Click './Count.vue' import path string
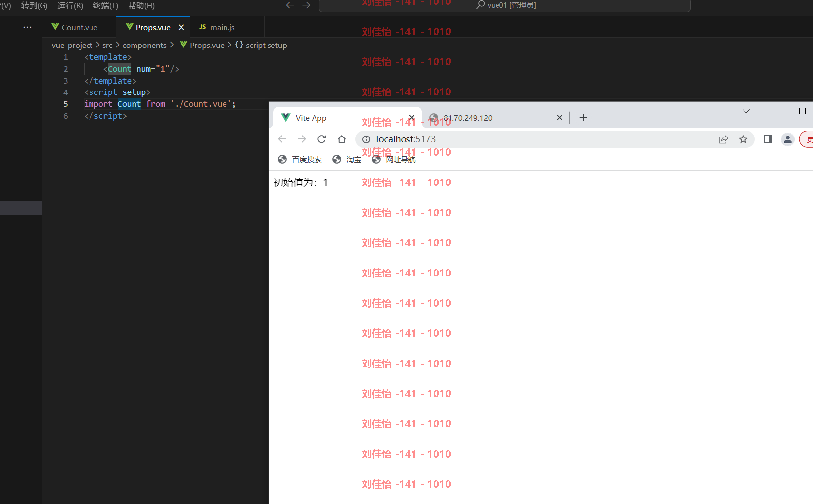The height and width of the screenshot is (504, 813). (x=201, y=104)
